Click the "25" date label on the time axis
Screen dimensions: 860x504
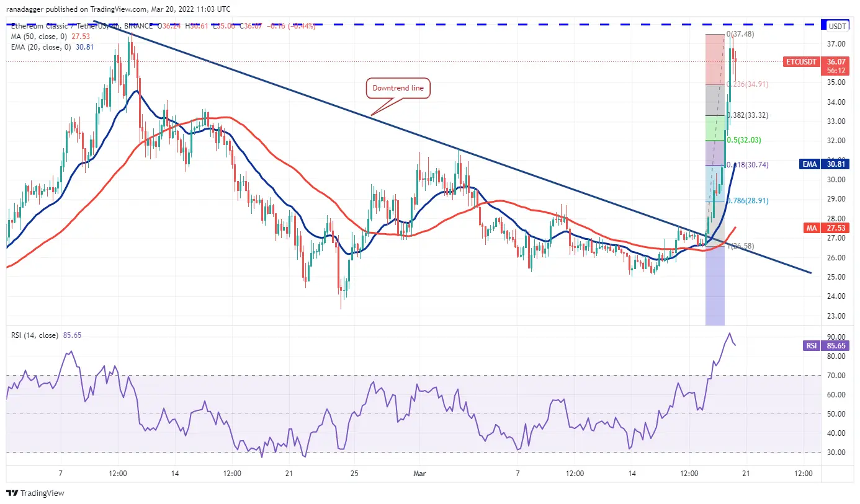[x=353, y=474]
